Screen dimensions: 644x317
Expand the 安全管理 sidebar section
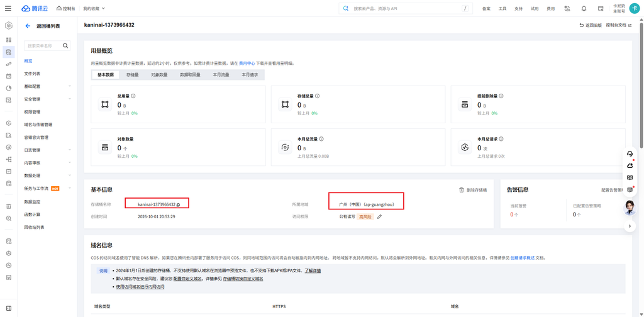point(47,99)
